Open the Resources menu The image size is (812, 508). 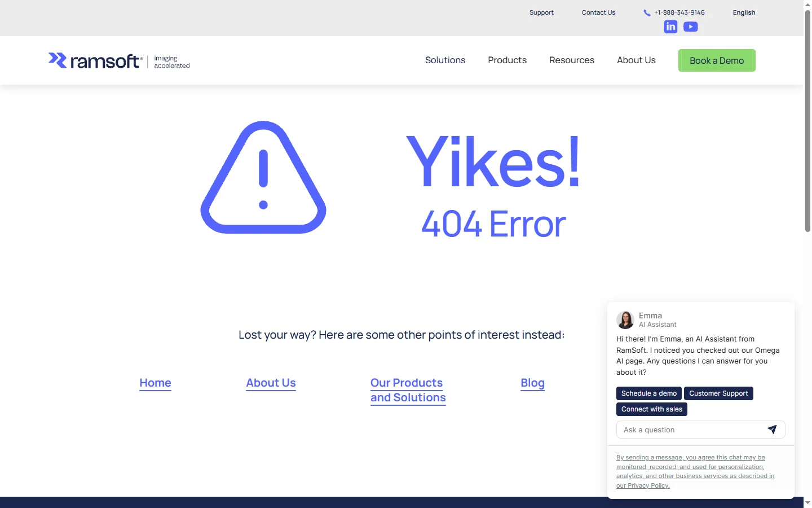[572, 60]
